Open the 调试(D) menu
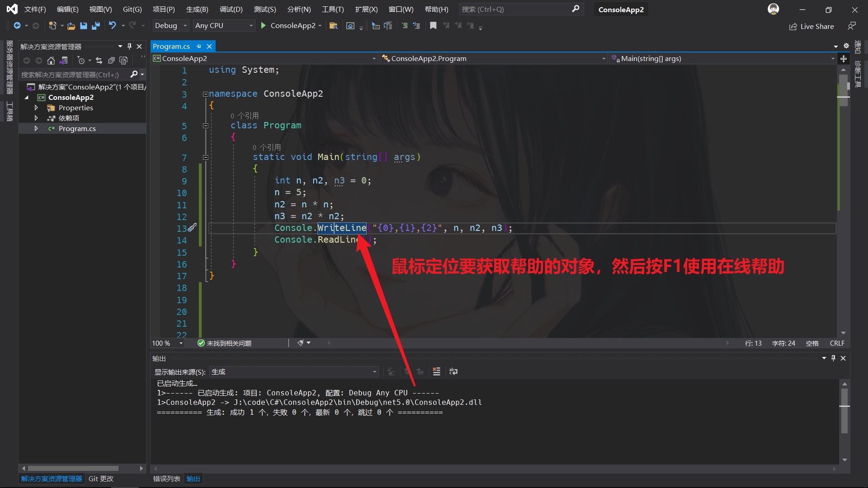This screenshot has width=868, height=488. pos(231,9)
